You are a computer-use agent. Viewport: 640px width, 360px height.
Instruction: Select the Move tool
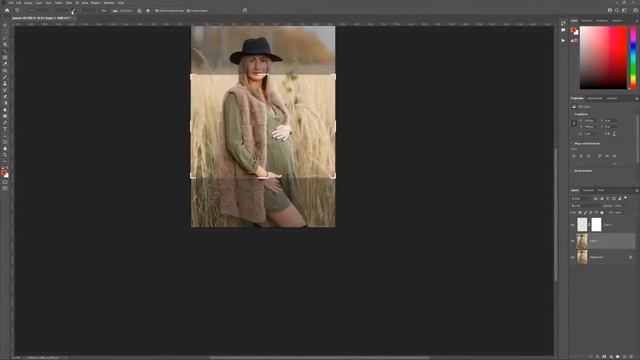[5, 25]
